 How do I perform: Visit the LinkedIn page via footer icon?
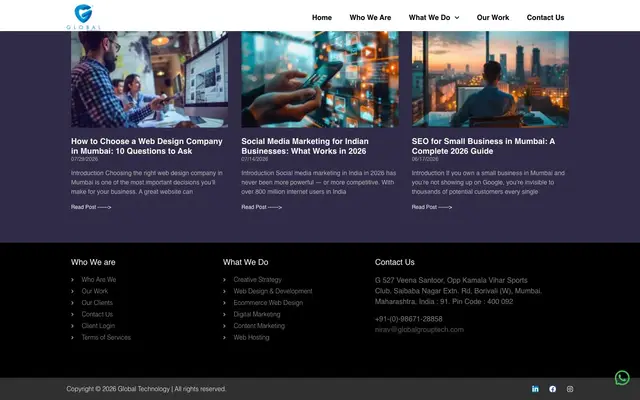click(535, 389)
